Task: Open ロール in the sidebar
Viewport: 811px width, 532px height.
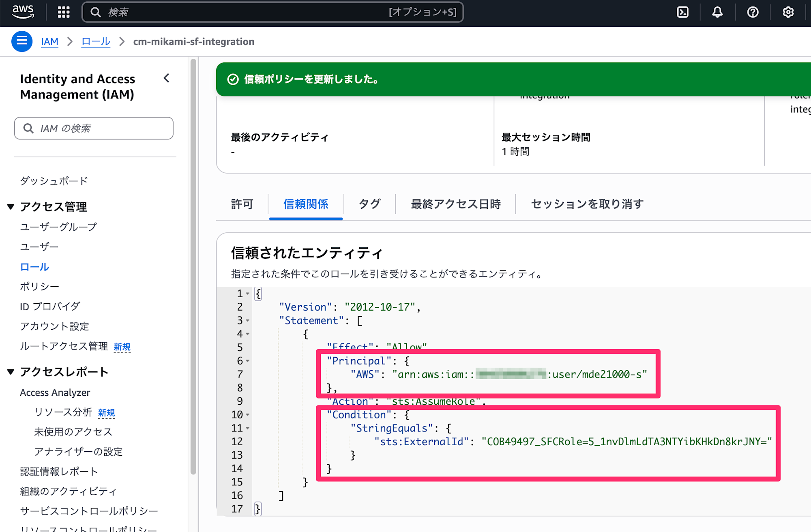Action: 34,267
